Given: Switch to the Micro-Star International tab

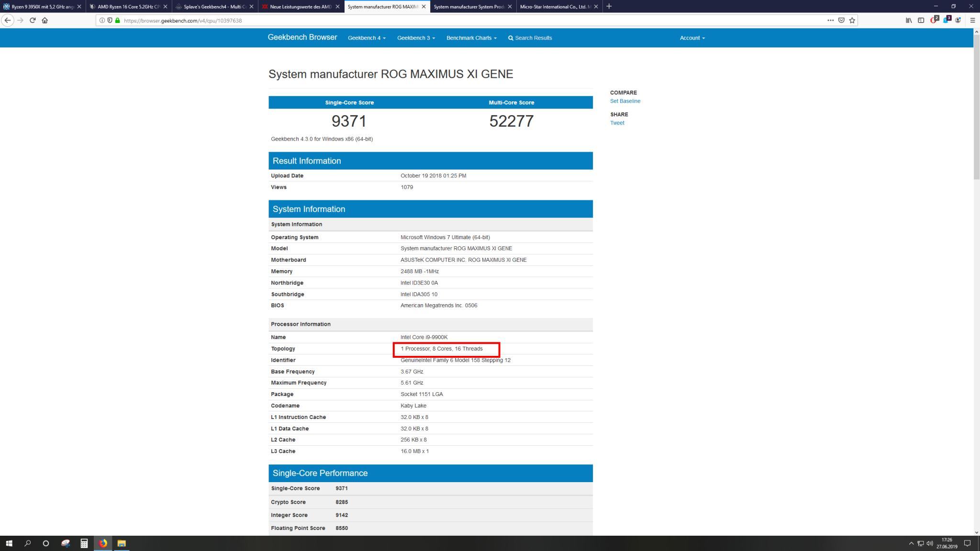Looking at the screenshot, I should [555, 7].
